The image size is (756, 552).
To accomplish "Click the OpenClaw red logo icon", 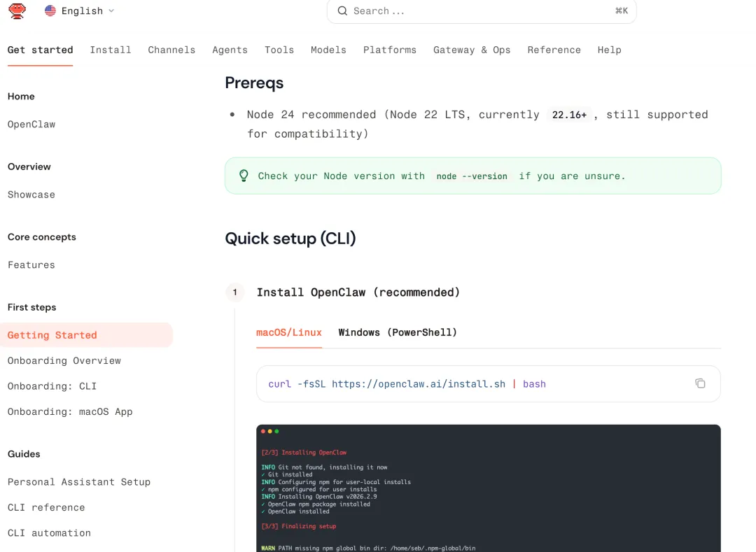I will [17, 10].
